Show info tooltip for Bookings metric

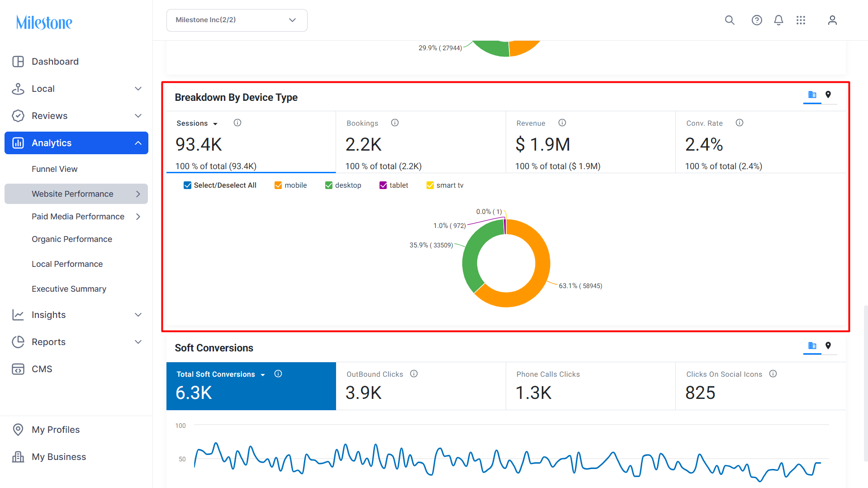pyautogui.click(x=395, y=123)
